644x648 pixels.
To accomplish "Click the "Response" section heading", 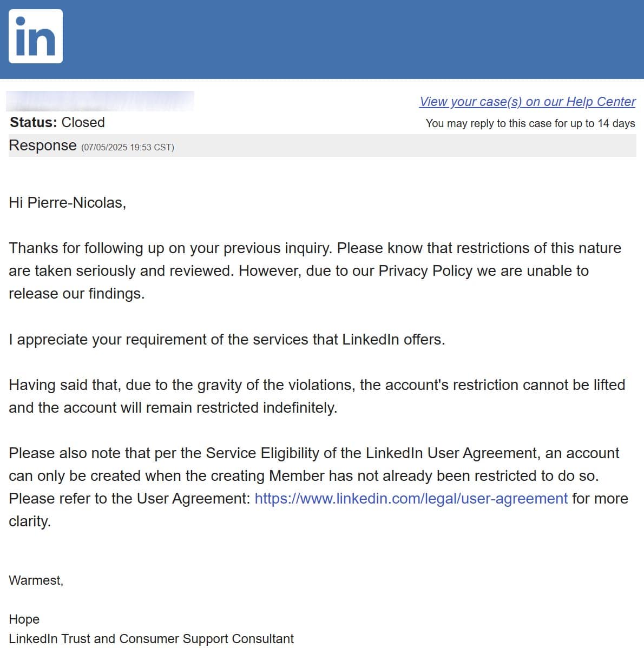I will click(x=43, y=146).
